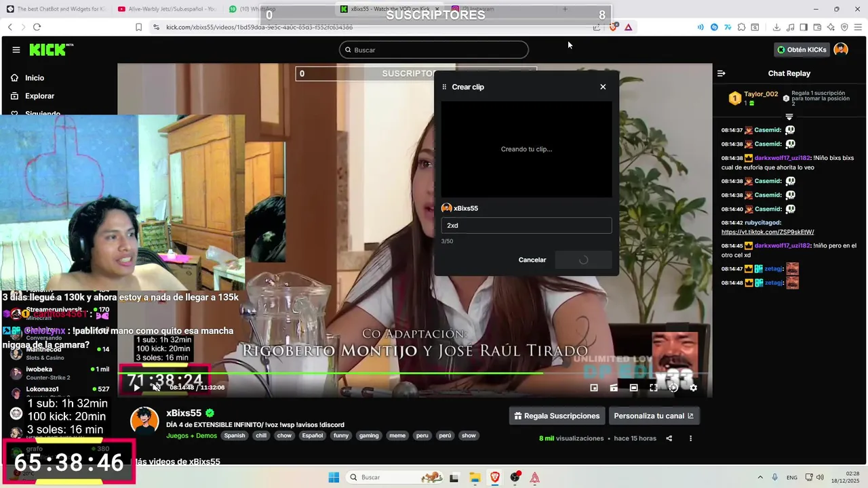The width and height of the screenshot is (868, 488).
Task: Click Regala Suscripciones button
Action: [557, 416]
